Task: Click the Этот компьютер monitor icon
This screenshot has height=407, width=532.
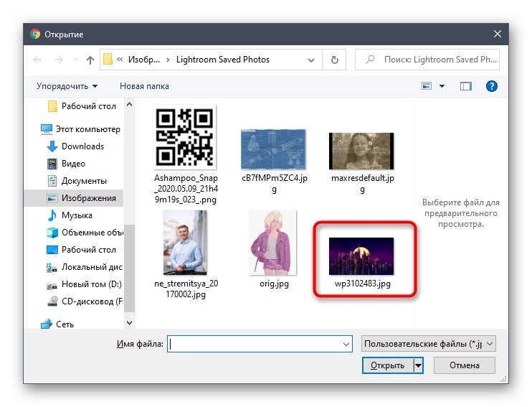Action: click(x=46, y=129)
